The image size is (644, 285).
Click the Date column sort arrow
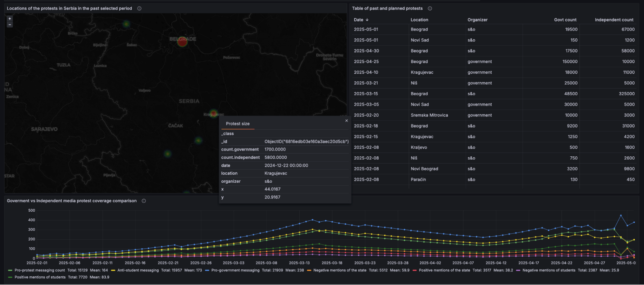(367, 20)
